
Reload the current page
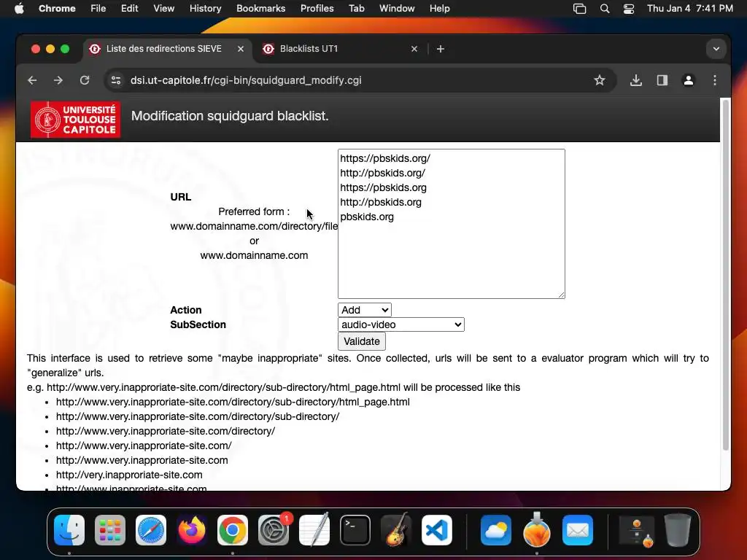tap(85, 80)
